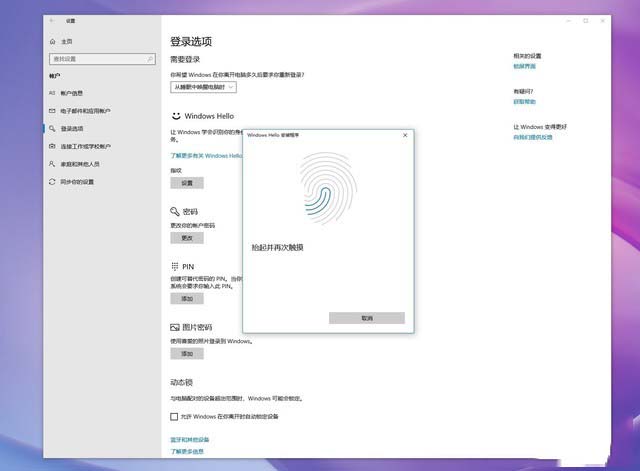Click the back arrow in Settings title bar
The width and height of the screenshot is (640, 471).
point(52,20)
